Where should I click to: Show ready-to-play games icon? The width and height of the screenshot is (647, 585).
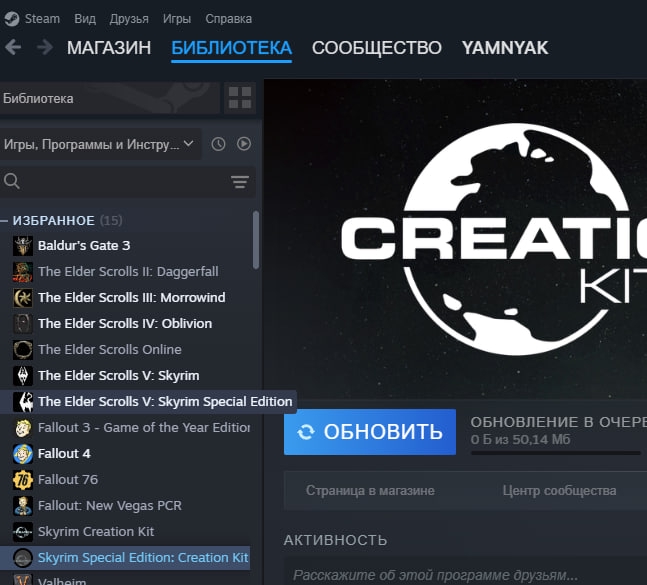coord(244,144)
